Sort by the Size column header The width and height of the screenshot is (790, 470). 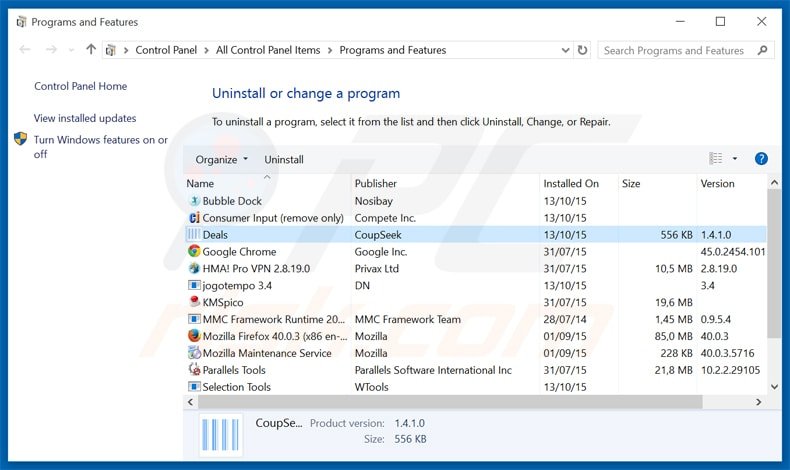click(x=657, y=183)
